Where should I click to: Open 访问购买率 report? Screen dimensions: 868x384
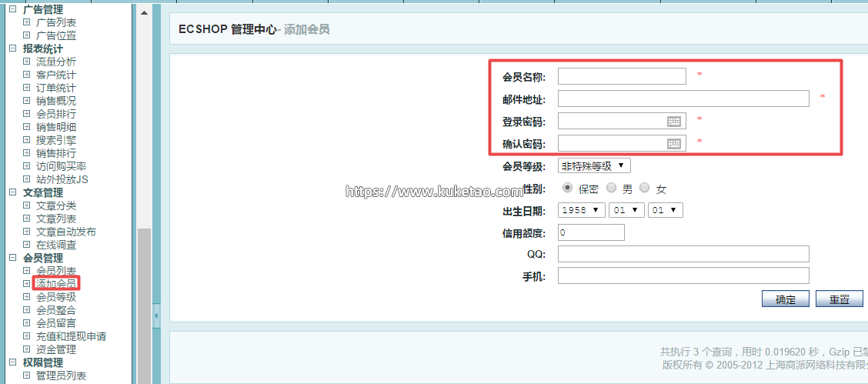(x=61, y=166)
